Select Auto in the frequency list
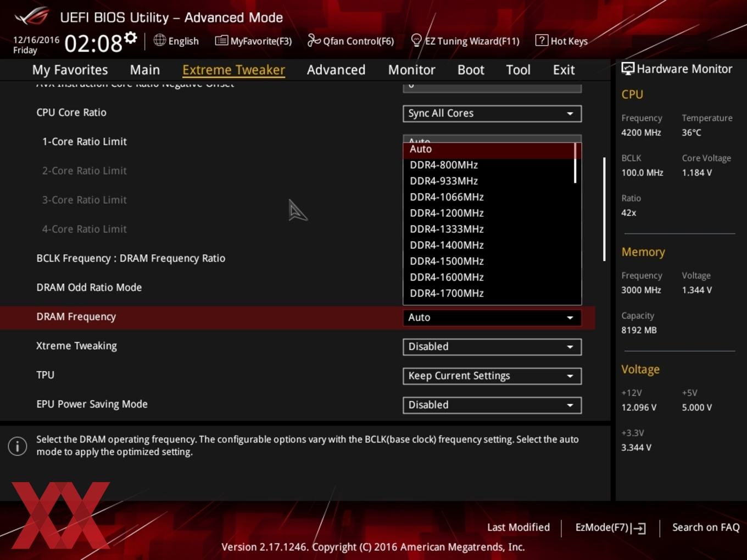Viewport: 747px width, 560px height. point(488,150)
